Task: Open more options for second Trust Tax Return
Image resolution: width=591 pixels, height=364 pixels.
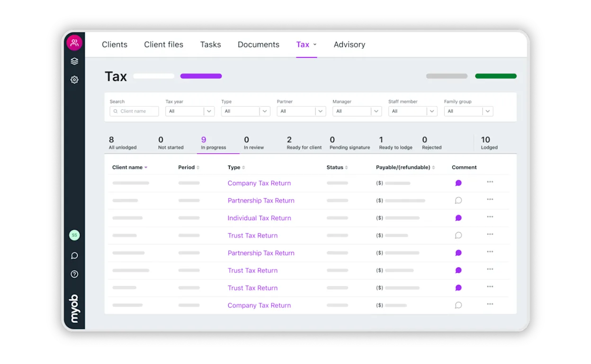Action: click(x=490, y=269)
